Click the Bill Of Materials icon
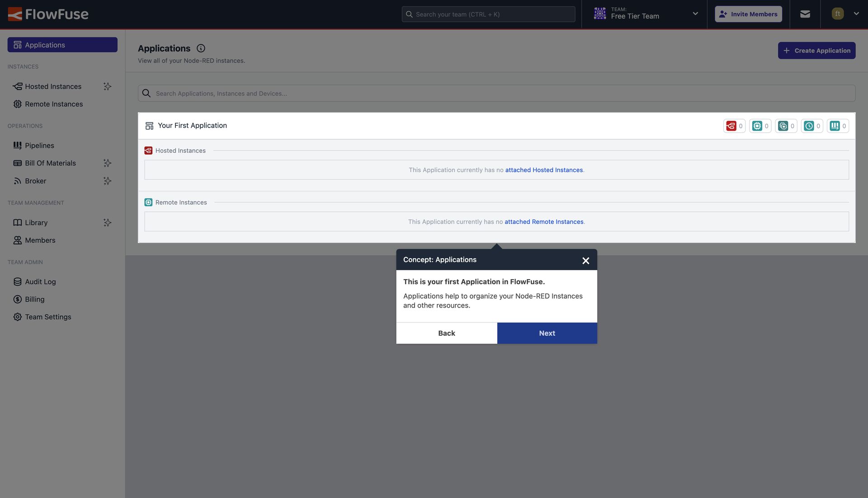 click(16, 163)
